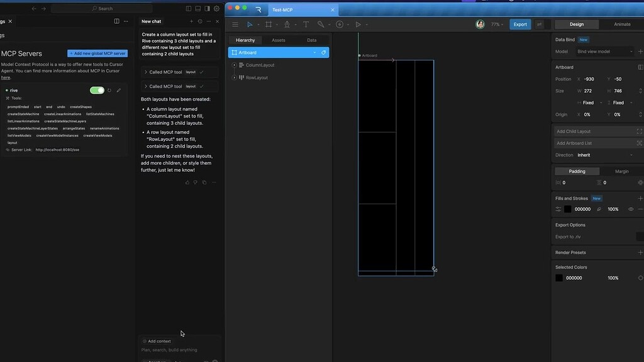The height and width of the screenshot is (362, 644).
Task: Expand the ColumnLayout tree item
Action: point(233,65)
